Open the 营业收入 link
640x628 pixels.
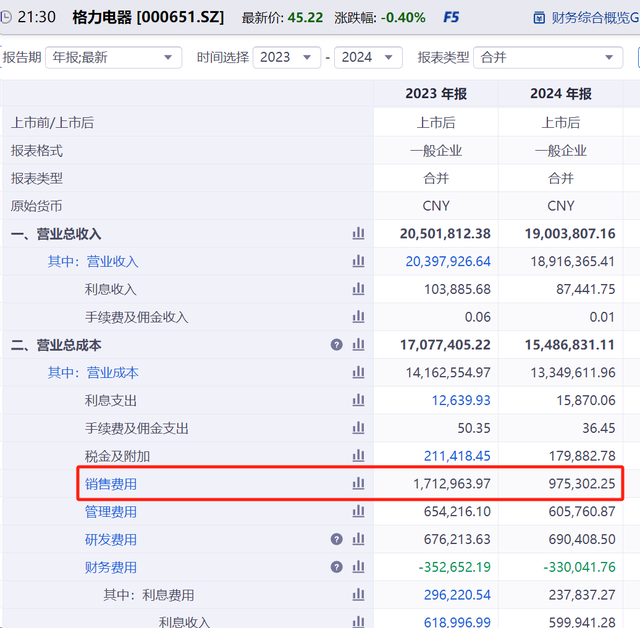[112, 262]
